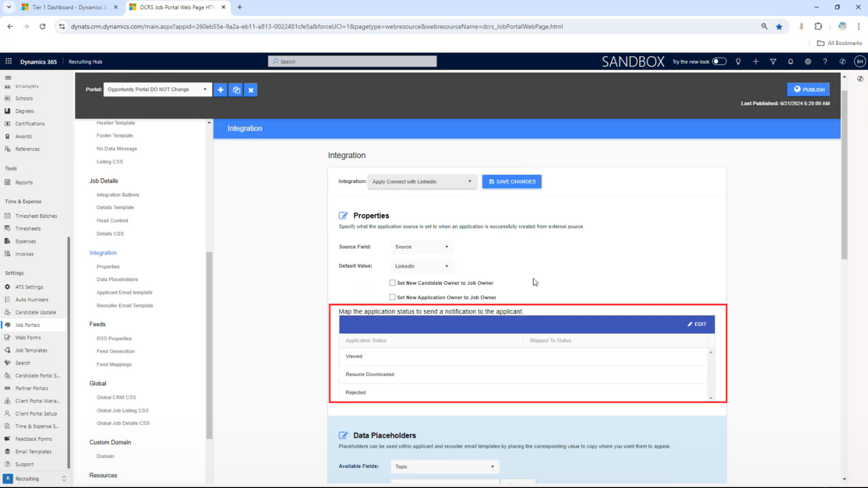Open the notifications bell icon
Viewport: 868px width, 488px height.
[790, 61]
